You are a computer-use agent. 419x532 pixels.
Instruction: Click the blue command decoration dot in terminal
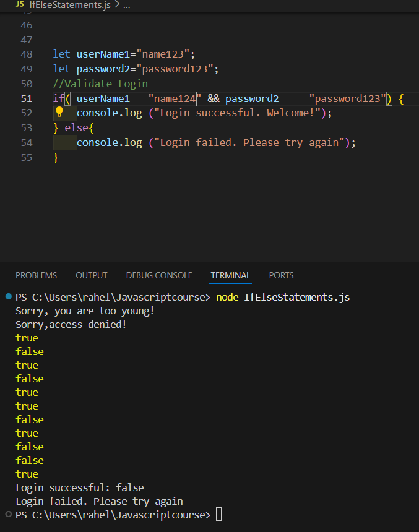(7, 297)
